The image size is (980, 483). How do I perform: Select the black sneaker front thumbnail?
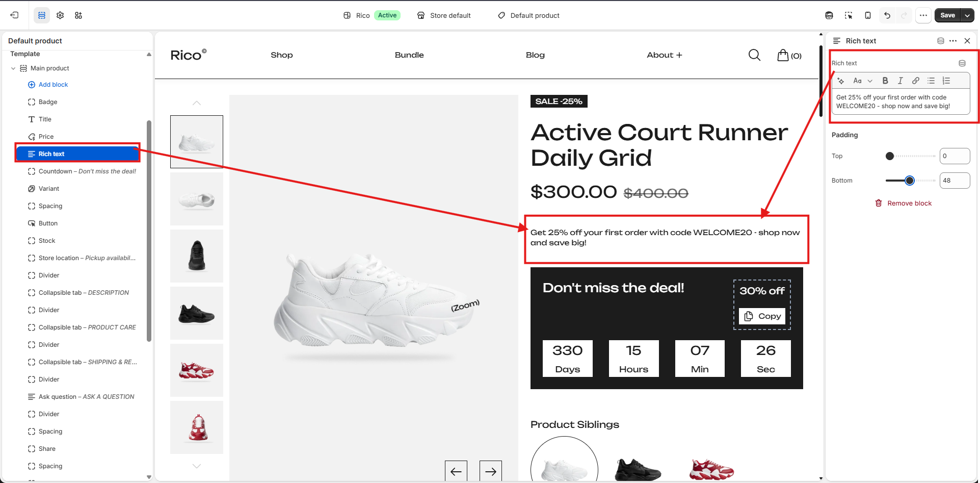(197, 256)
